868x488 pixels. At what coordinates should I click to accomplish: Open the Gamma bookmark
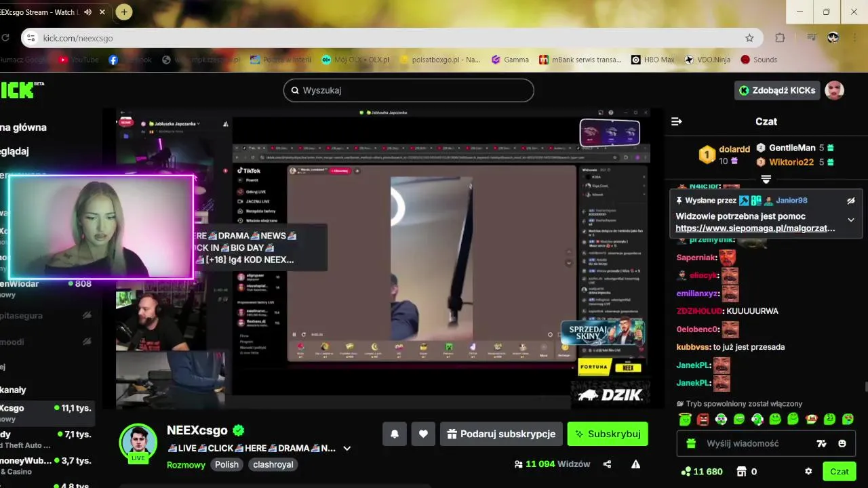tap(510, 60)
